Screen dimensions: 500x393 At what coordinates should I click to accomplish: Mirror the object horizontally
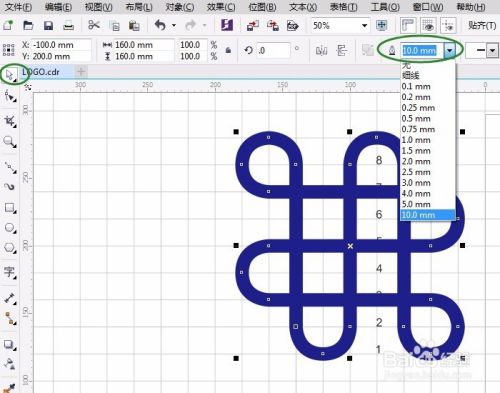point(321,51)
